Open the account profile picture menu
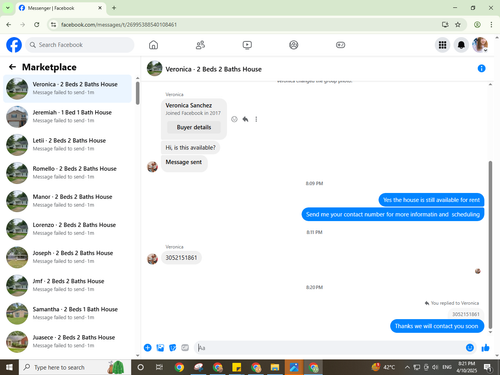The height and width of the screenshot is (375, 500). tap(480, 45)
